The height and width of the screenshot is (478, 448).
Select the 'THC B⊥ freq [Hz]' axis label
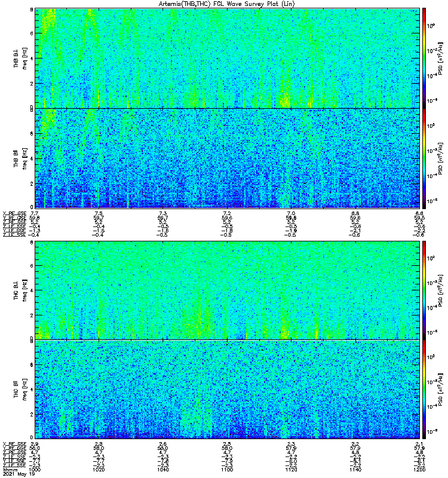point(20,290)
